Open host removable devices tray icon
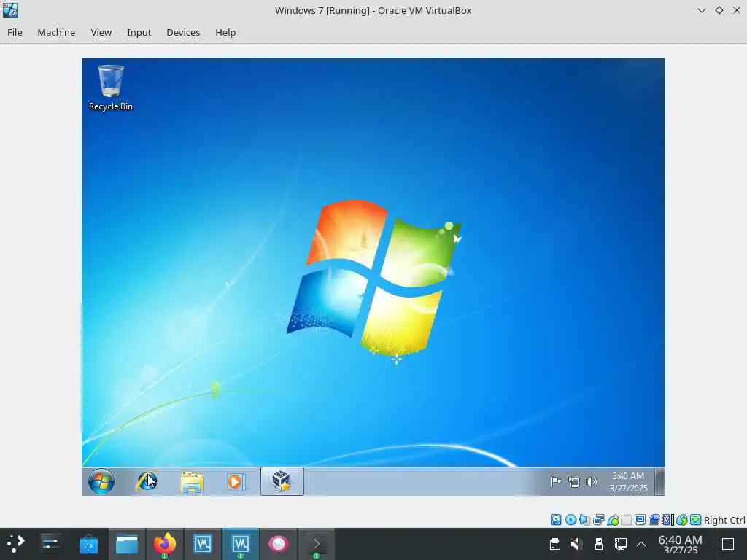This screenshot has height=560, width=747. pos(599,544)
